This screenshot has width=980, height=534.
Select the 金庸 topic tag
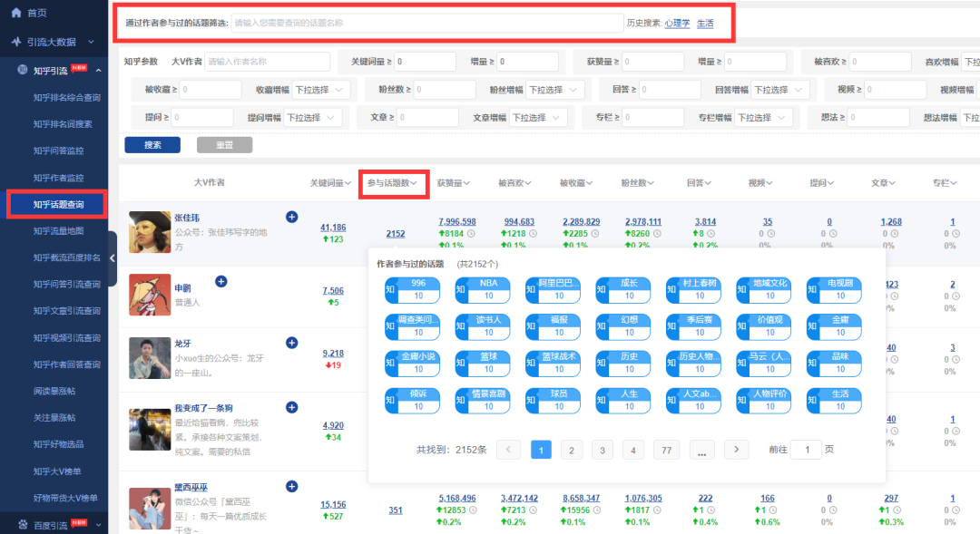coord(835,326)
